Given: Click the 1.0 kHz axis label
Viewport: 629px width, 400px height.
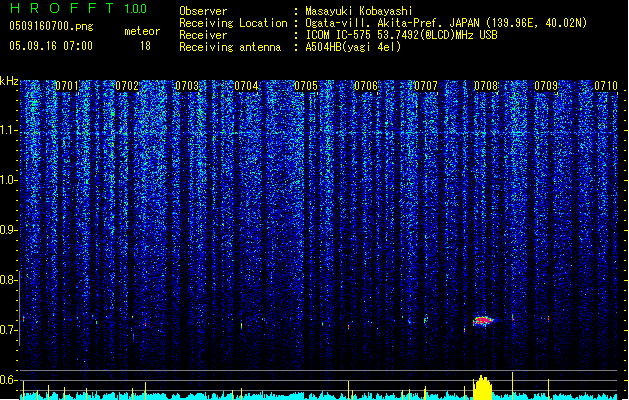Looking at the screenshot, I should pos(9,180).
